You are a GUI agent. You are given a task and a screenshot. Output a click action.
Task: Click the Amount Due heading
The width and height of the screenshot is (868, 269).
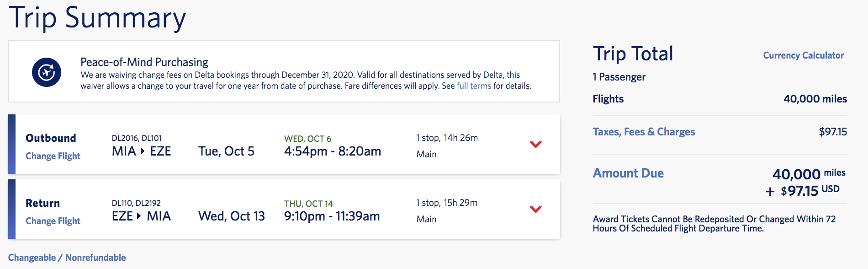tap(628, 173)
